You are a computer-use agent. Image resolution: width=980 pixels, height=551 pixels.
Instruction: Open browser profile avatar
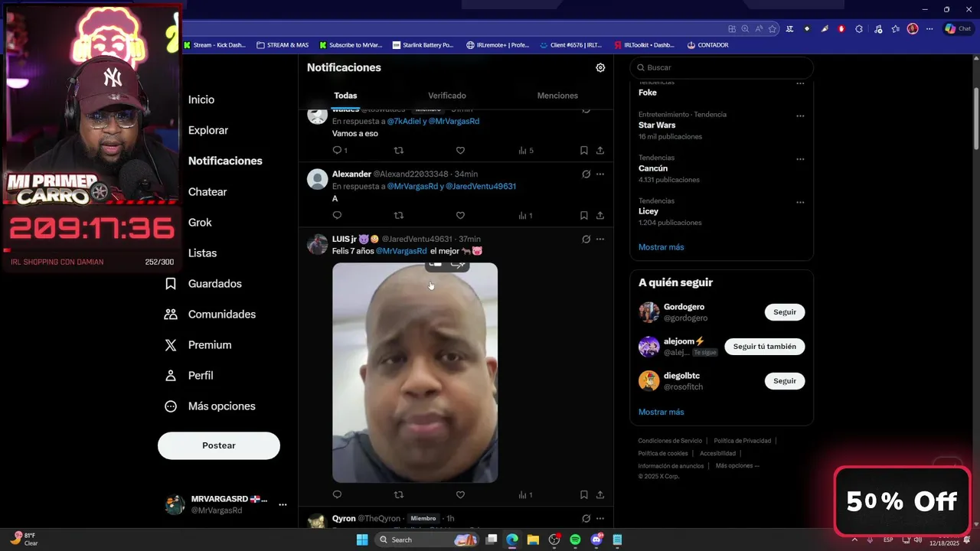click(913, 28)
